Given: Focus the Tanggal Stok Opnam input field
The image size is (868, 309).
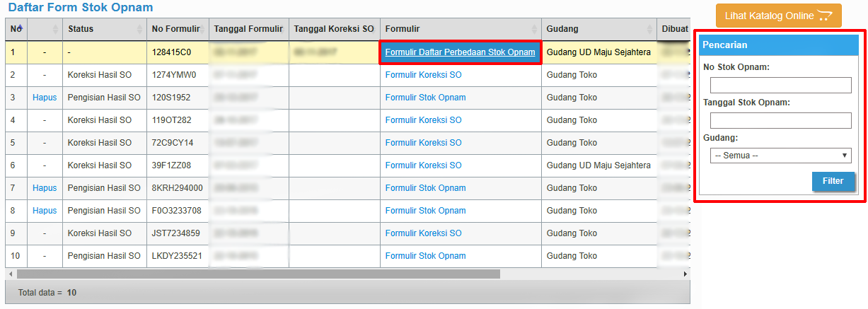Looking at the screenshot, I should coord(780,121).
